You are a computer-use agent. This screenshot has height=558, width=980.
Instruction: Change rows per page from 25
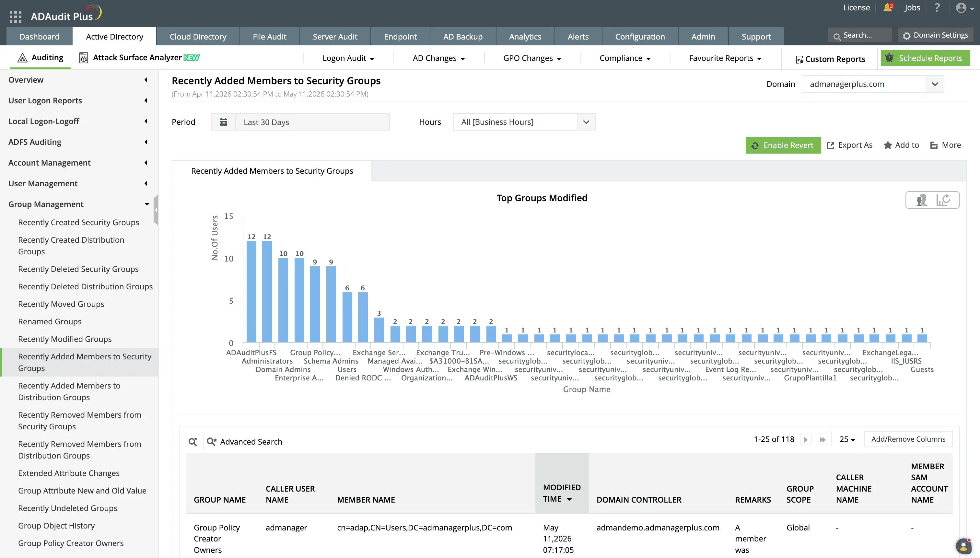847,439
